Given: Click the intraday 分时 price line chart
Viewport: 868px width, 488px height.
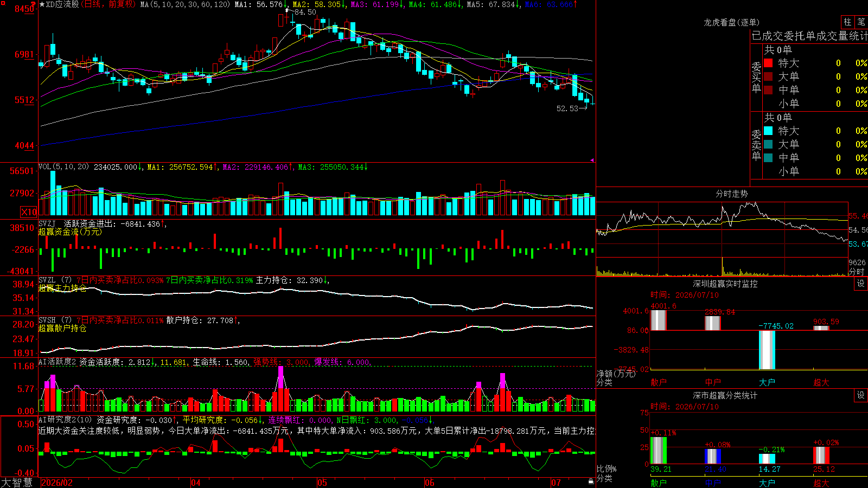Looking at the screenshot, I should (x=722, y=229).
